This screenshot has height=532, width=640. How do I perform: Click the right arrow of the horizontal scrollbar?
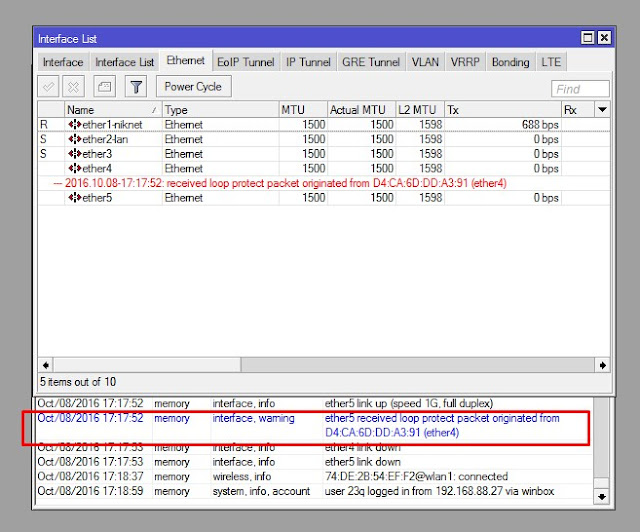[x=602, y=365]
